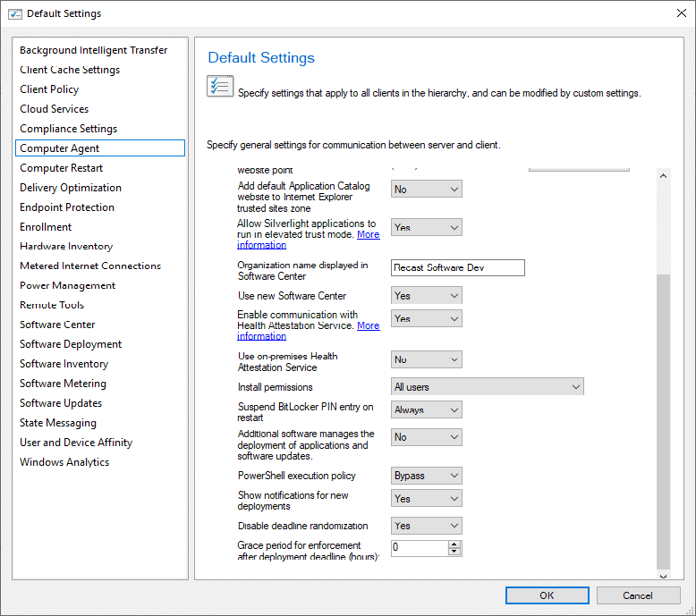Select Client Cache Settings in left list
Viewport: 696px width, 616px height.
[70, 70]
